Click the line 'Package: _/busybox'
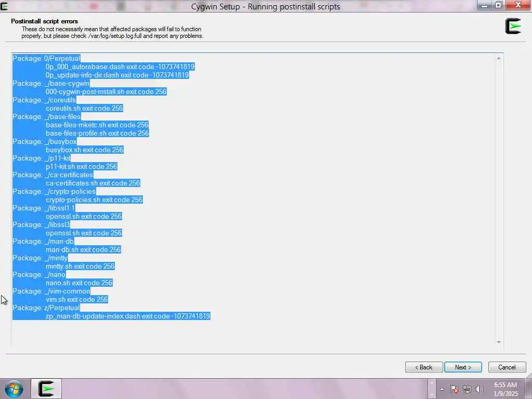 pyautogui.click(x=45, y=141)
